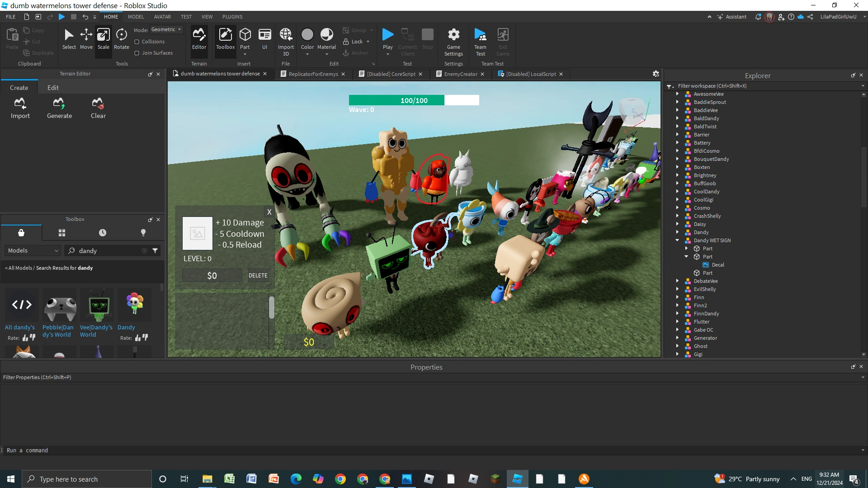
Task: Open the PLUGINS ribbon tab
Action: click(232, 17)
